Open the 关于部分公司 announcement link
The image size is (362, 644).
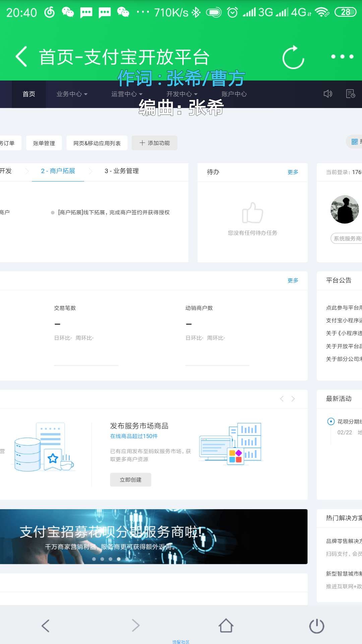(x=344, y=359)
